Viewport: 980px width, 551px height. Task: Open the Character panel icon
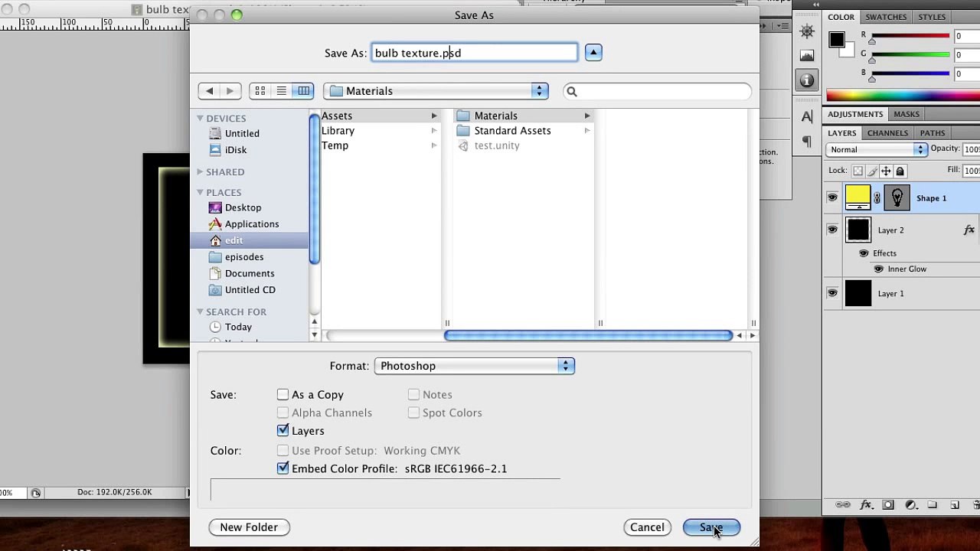[x=807, y=117]
